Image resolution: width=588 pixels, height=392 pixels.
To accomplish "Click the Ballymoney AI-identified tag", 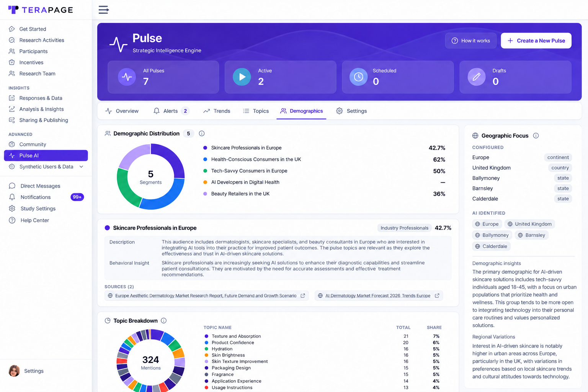I will (x=492, y=235).
